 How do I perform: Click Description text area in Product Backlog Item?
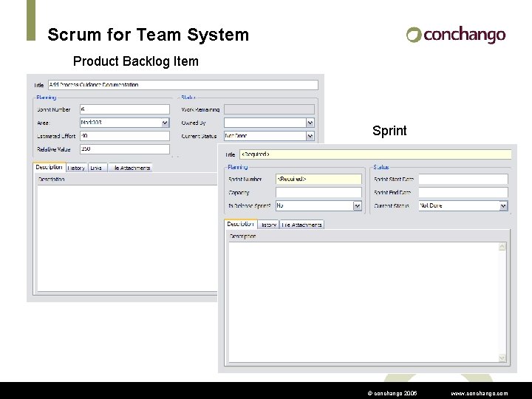(x=127, y=237)
